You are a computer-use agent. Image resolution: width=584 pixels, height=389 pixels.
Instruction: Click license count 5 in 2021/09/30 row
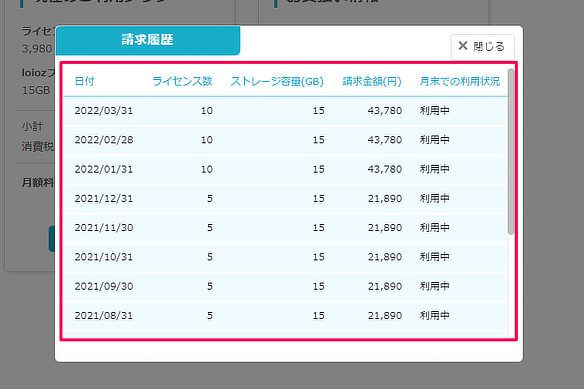pos(210,286)
